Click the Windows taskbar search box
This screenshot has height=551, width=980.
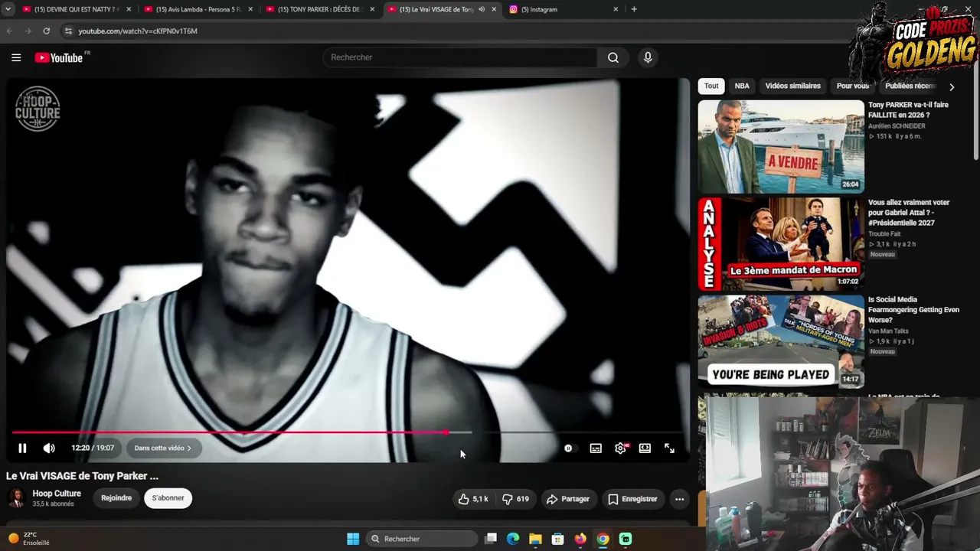423,539
